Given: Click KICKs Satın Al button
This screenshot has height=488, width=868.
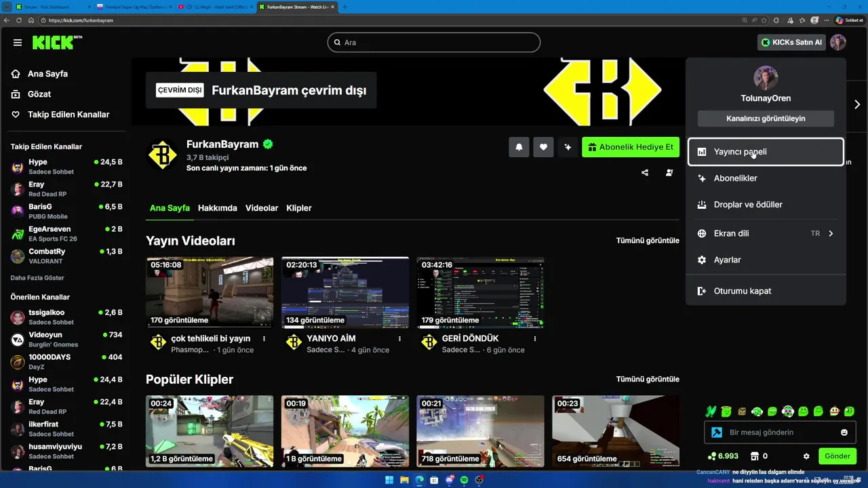Looking at the screenshot, I should pos(791,42).
